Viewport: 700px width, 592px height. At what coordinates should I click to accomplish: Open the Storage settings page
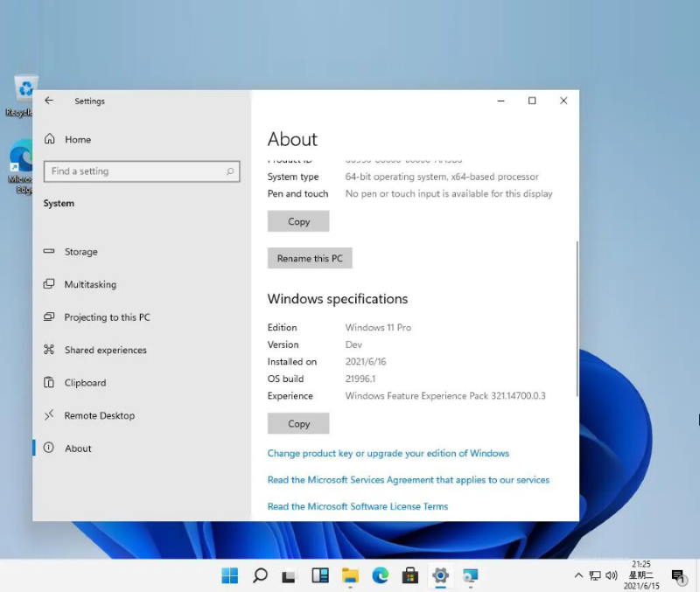[80, 252]
